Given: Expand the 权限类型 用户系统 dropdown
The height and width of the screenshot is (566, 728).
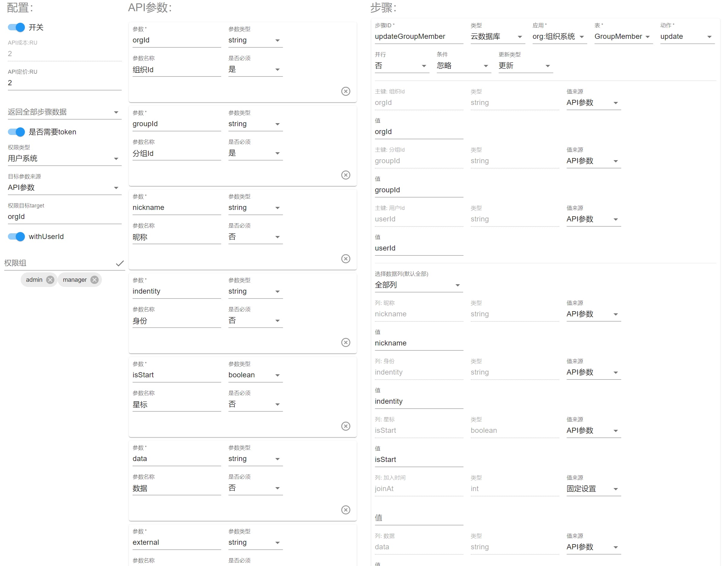Looking at the screenshot, I should [x=64, y=158].
